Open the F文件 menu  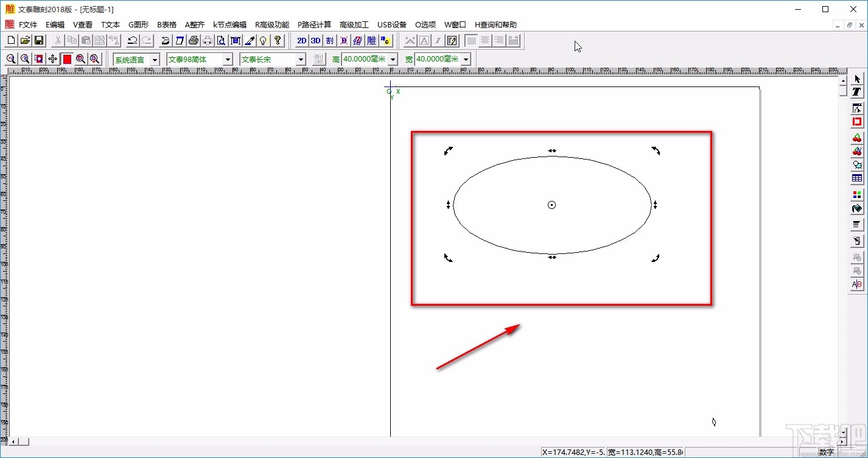tap(28, 25)
